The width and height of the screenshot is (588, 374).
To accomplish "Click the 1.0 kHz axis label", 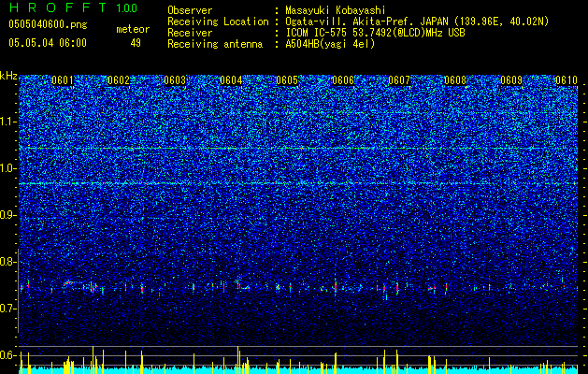I will [x=8, y=168].
